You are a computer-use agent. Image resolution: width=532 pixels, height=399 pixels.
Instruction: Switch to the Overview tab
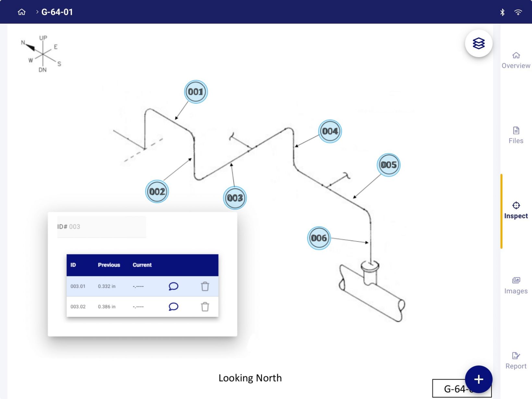(516, 60)
